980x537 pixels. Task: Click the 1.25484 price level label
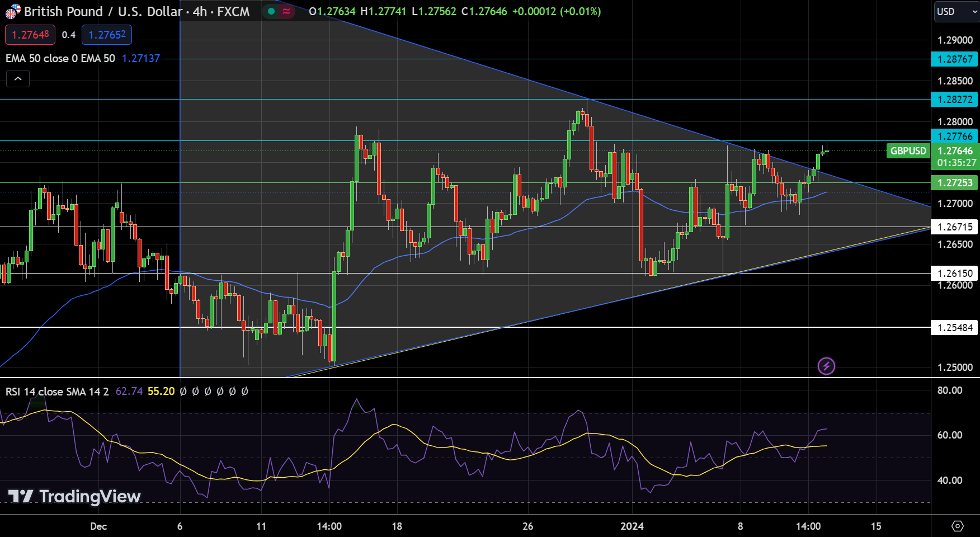954,327
